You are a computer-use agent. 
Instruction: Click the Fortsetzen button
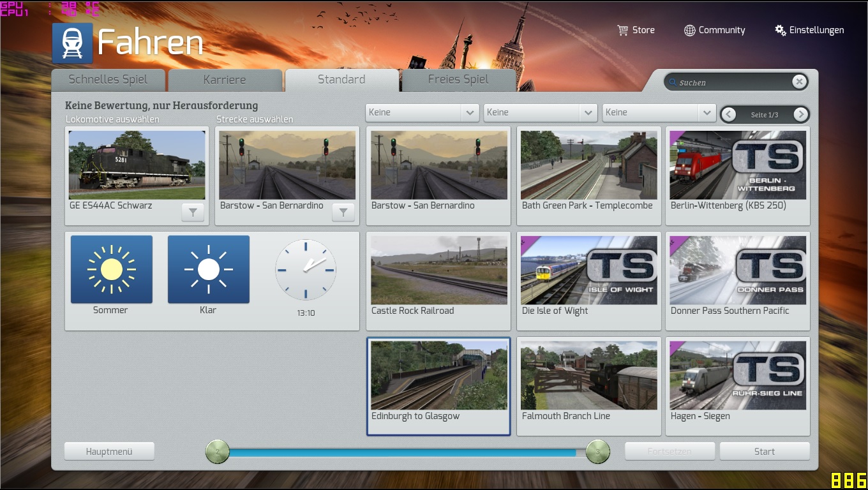(x=670, y=451)
